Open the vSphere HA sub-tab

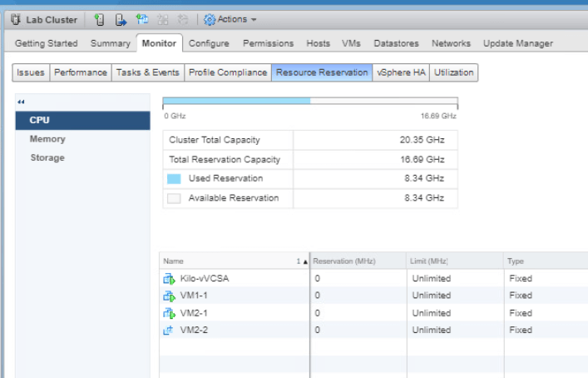[400, 72]
